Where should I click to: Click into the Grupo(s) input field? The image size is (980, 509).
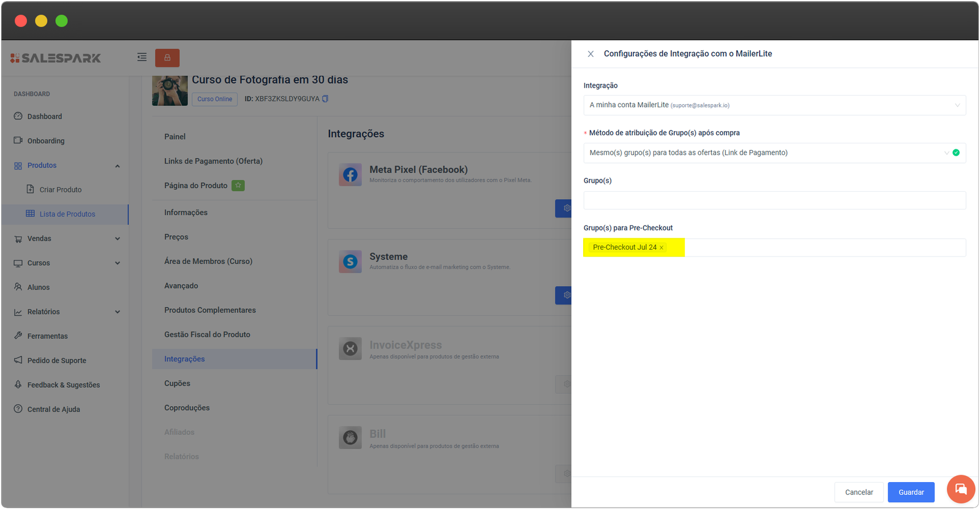(x=774, y=200)
